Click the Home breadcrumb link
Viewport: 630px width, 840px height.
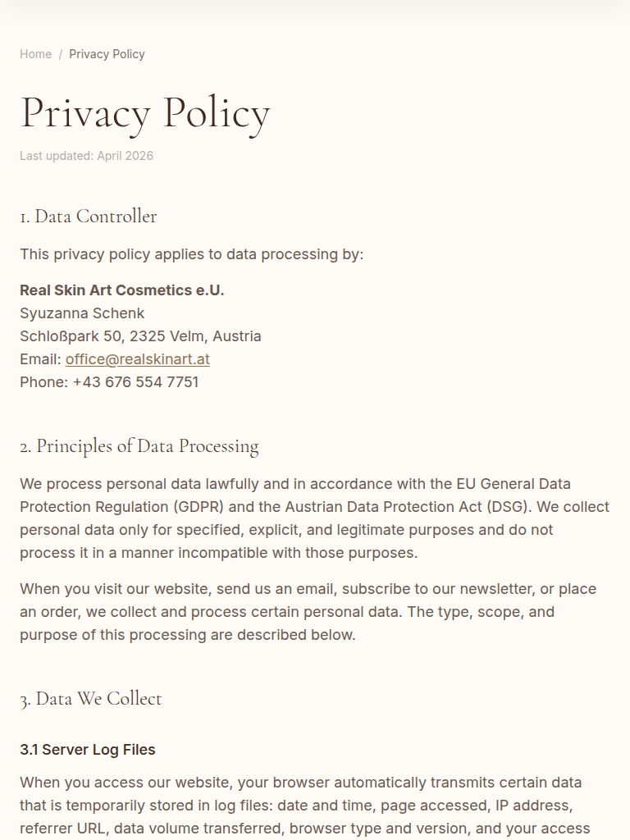[35, 54]
